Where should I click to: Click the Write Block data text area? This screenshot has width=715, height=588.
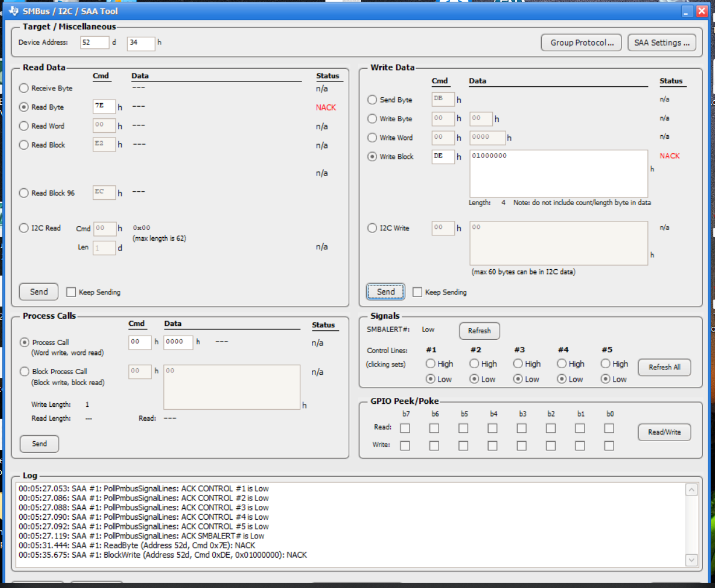click(x=559, y=174)
